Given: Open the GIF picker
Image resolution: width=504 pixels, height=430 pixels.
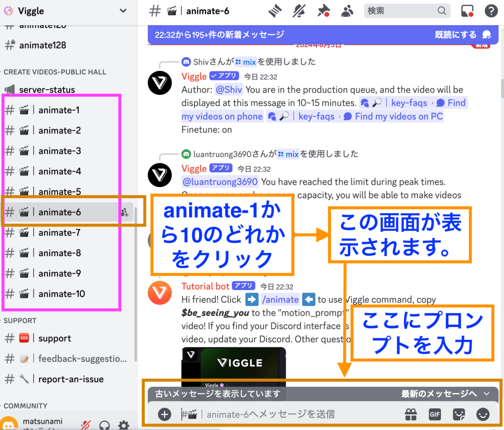Looking at the screenshot, I should tap(435, 415).
